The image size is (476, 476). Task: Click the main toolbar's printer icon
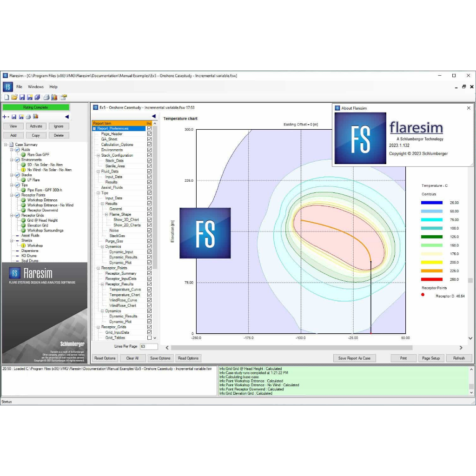tap(46, 97)
